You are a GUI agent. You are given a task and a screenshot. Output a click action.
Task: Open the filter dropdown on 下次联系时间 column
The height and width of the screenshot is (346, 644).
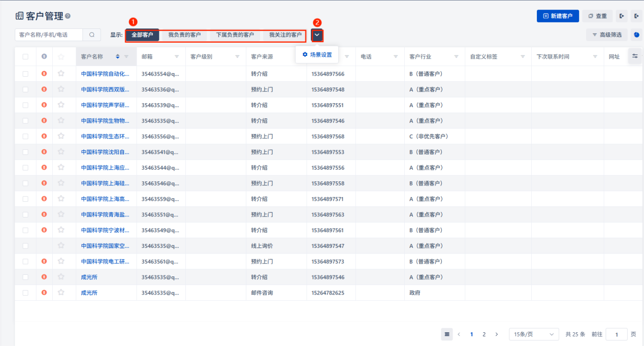pos(595,56)
